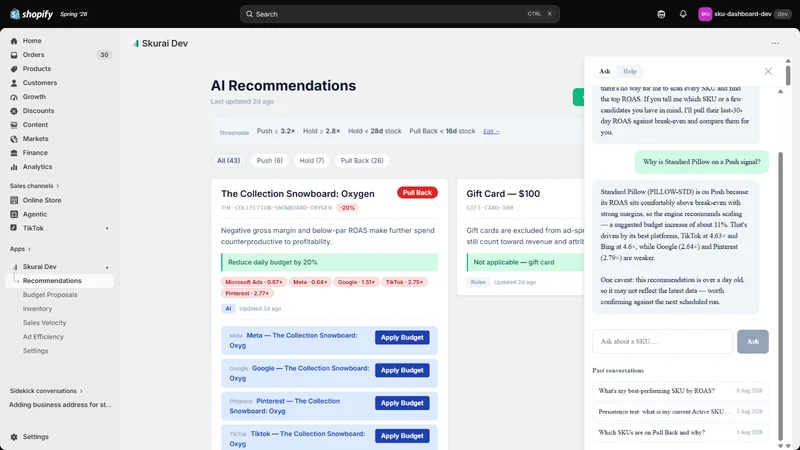Click the Skurai Dev app icon in sidebar
800x450 pixels.
tap(14, 267)
